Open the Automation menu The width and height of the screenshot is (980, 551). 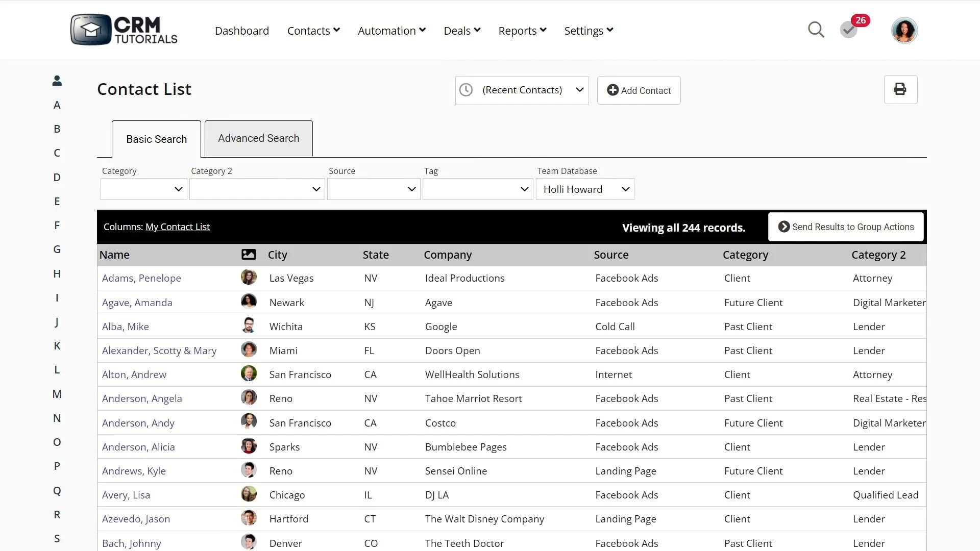pyautogui.click(x=391, y=31)
